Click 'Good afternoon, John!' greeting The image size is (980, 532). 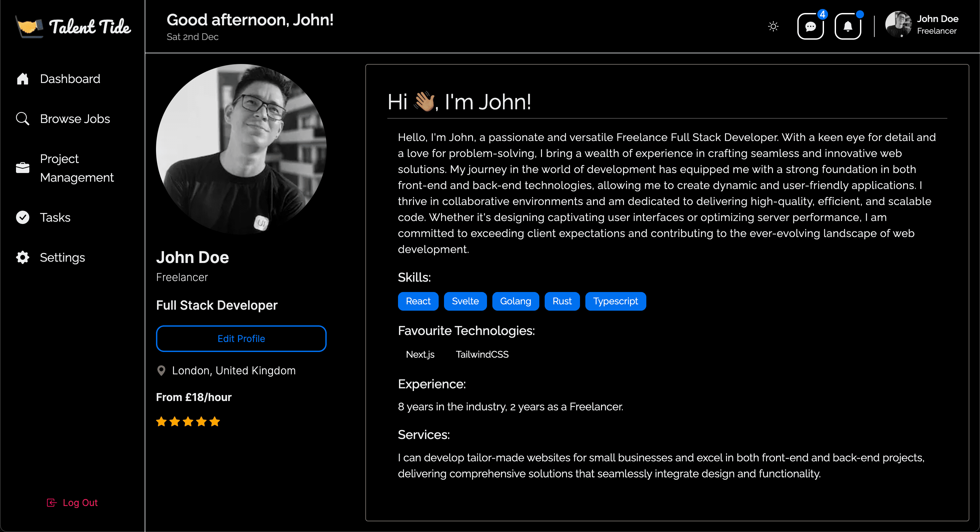click(x=250, y=20)
